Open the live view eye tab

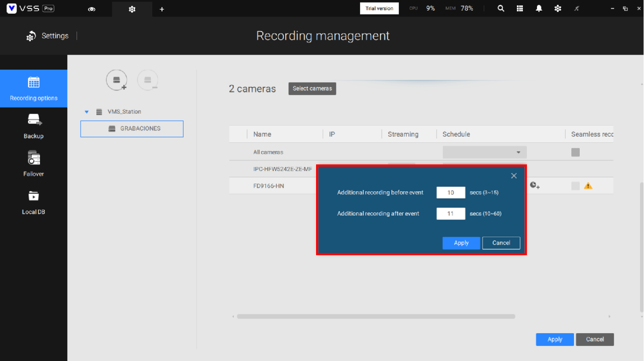coord(92,9)
